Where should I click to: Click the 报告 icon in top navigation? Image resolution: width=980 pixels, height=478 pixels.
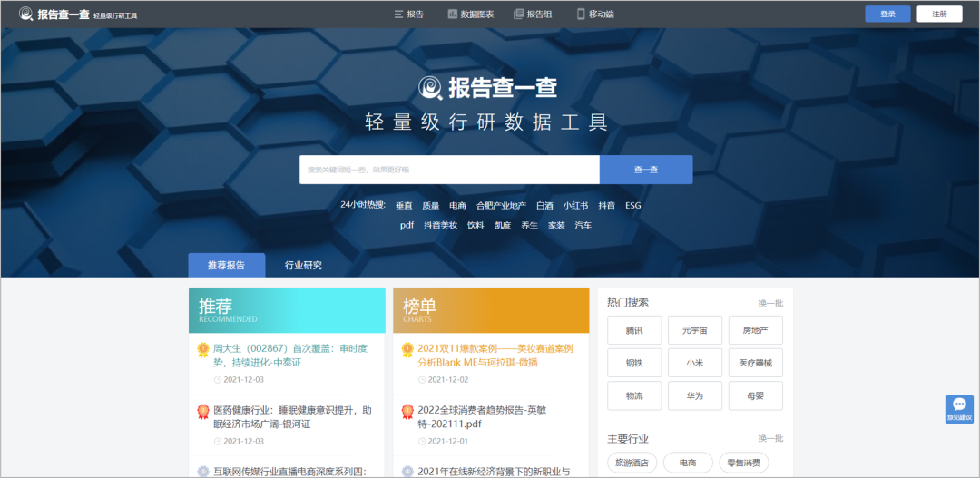398,14
